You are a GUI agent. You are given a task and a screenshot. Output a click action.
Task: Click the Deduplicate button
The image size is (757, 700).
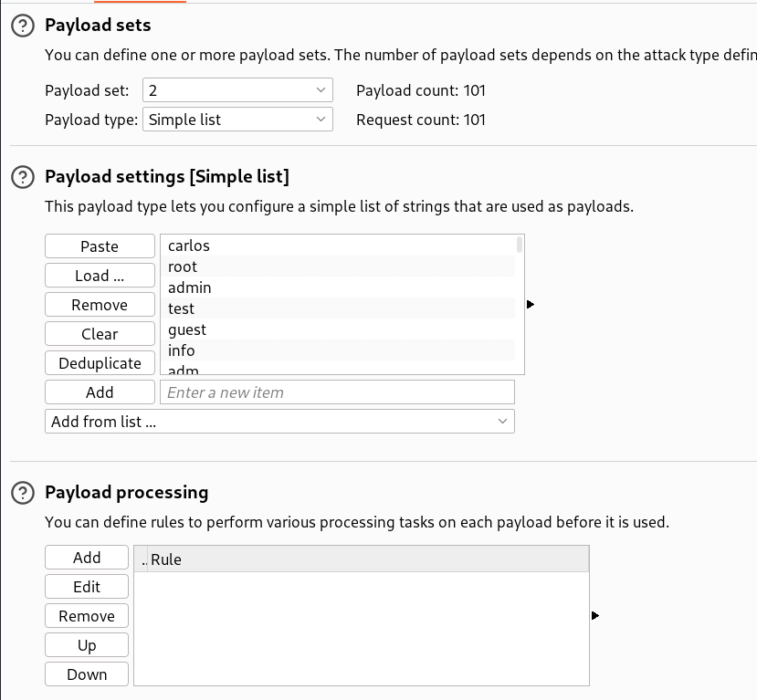pyautogui.click(x=100, y=362)
